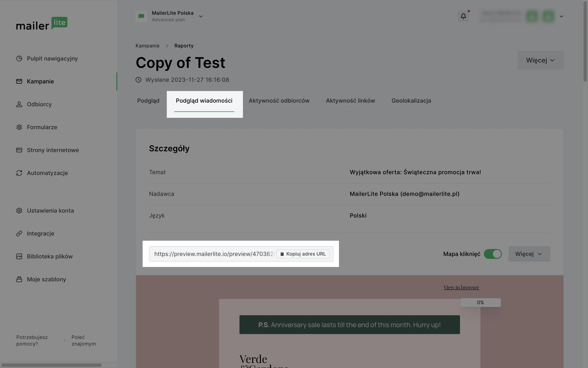Open Pulpit nawigacyjny dashboard icon

(x=19, y=58)
